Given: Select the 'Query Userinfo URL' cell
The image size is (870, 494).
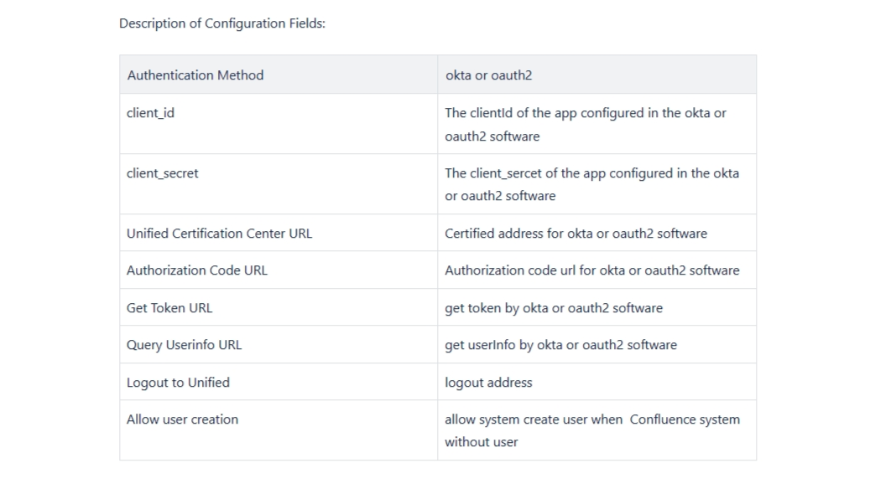Looking at the screenshot, I should [184, 344].
